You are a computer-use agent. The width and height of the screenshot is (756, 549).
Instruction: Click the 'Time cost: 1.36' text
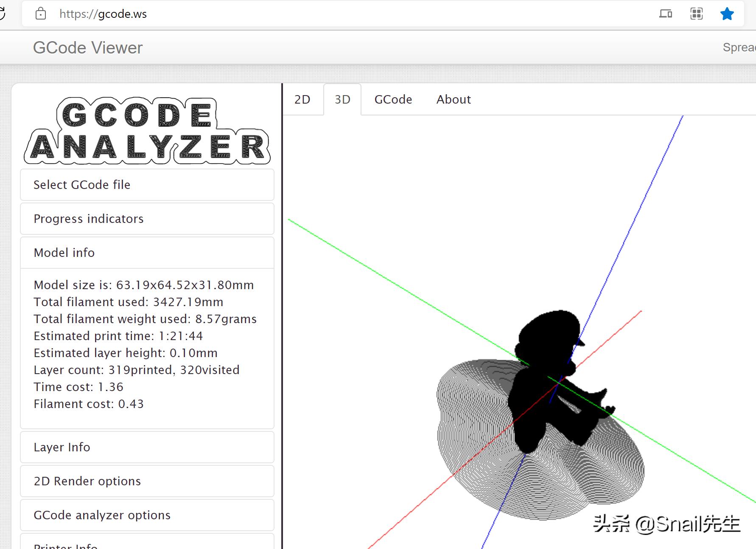tap(78, 387)
